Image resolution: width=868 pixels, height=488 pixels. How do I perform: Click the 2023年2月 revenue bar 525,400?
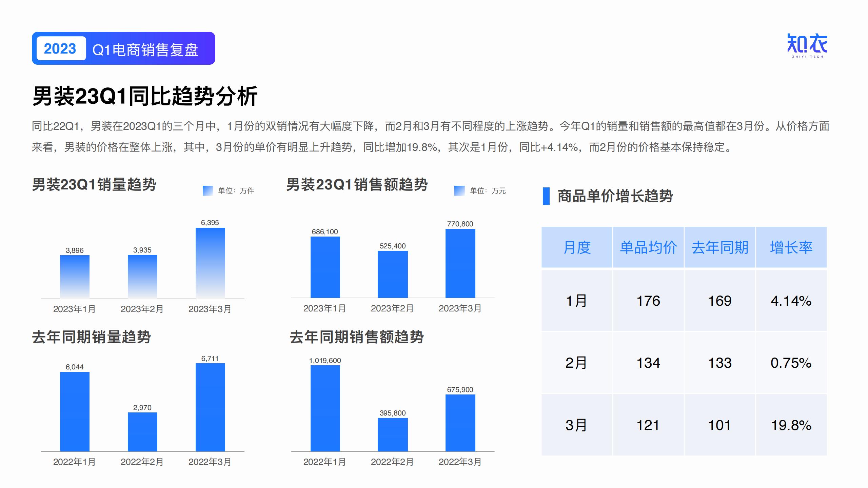(393, 274)
